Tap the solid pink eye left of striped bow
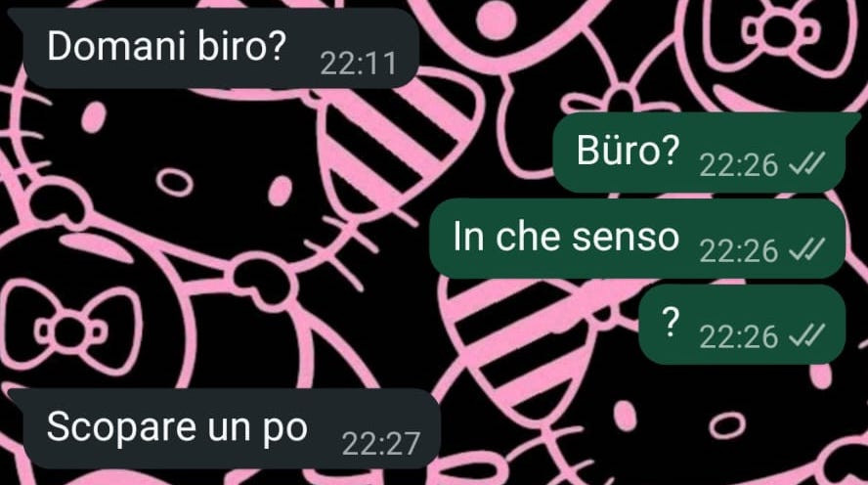This screenshot has height=485, width=868. 281,191
